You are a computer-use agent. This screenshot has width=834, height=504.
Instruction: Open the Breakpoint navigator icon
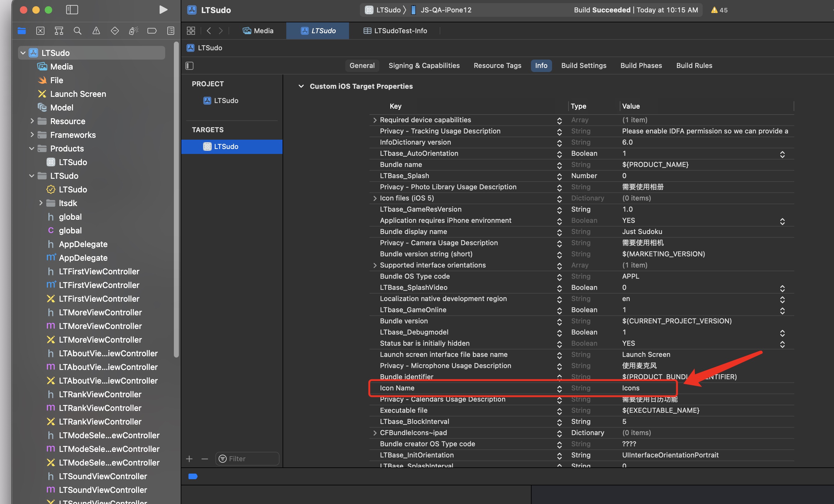(x=152, y=31)
